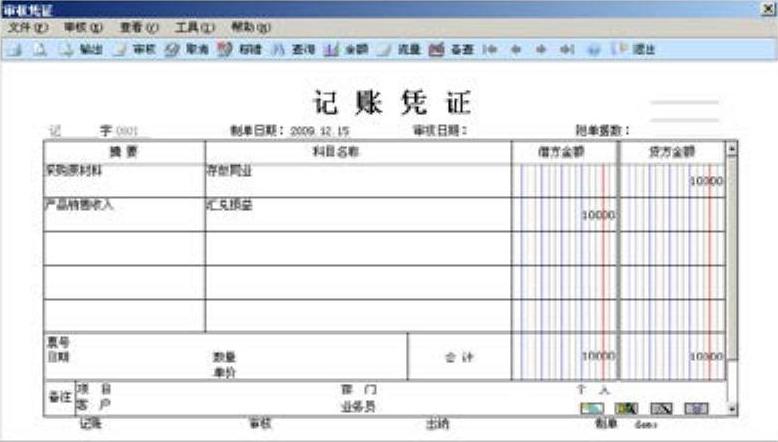Click the voucher number 0001 field
The width and height of the screenshot is (778, 442).
(127, 131)
